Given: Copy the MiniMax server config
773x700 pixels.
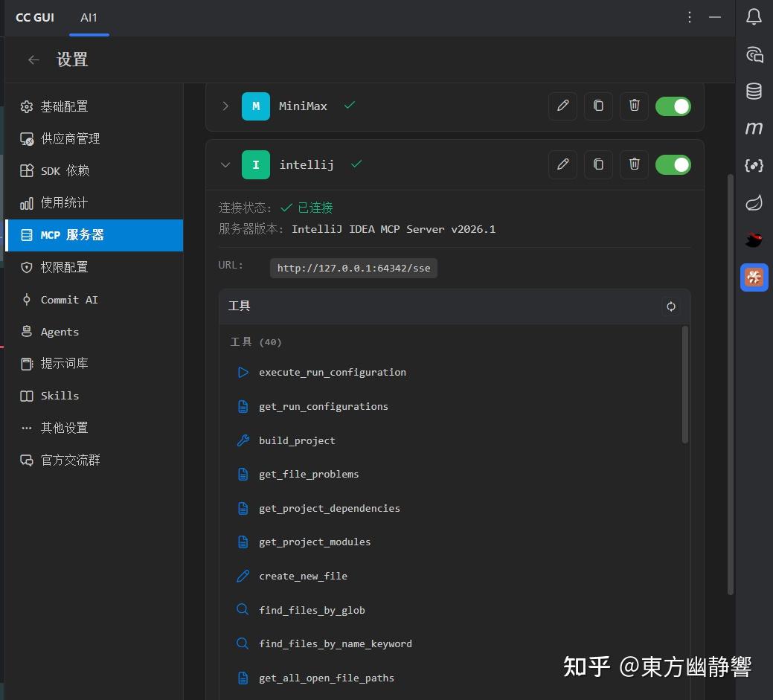Looking at the screenshot, I should pos(598,106).
